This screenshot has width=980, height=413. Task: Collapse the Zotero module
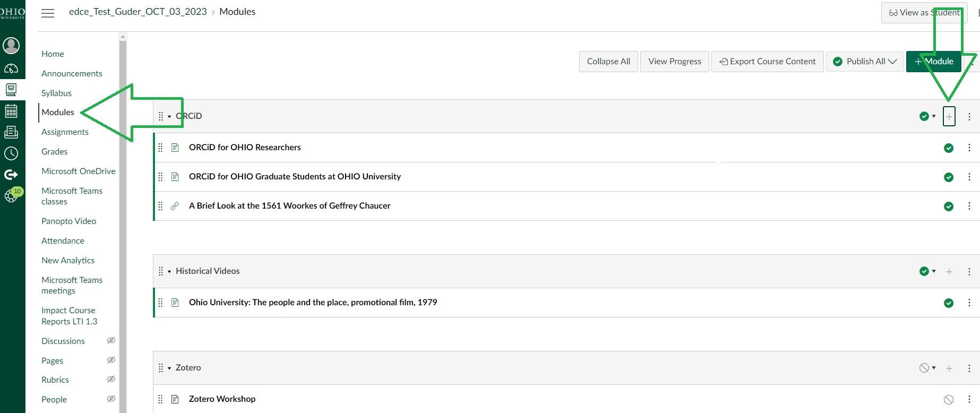pyautogui.click(x=169, y=368)
